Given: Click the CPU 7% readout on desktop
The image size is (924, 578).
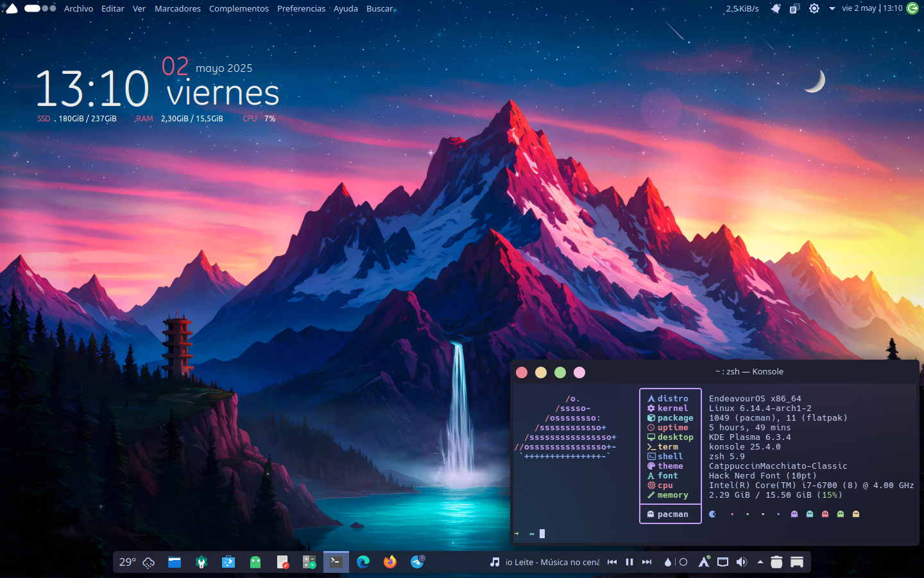Looking at the screenshot, I should coord(259,119).
